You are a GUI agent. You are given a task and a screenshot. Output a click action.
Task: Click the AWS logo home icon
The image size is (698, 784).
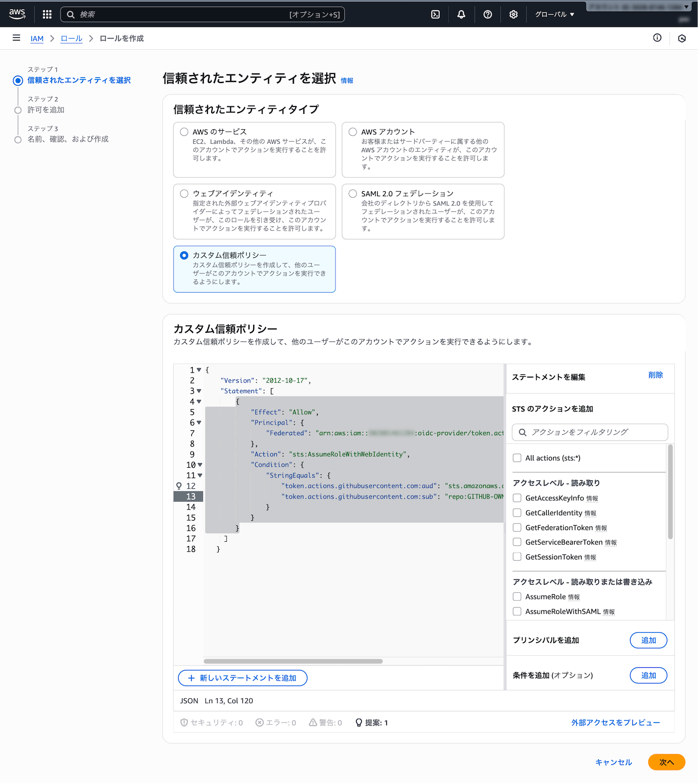click(x=17, y=14)
